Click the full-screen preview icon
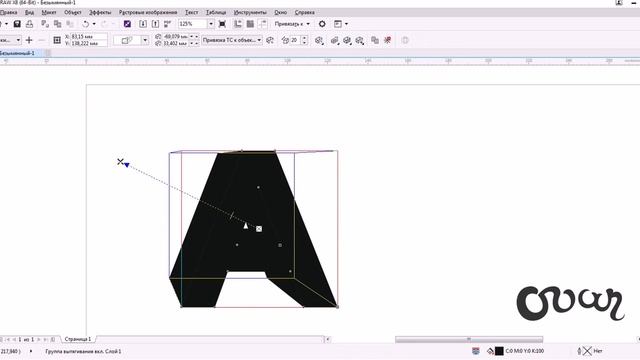This screenshot has height=360, width=640. pos(222,24)
